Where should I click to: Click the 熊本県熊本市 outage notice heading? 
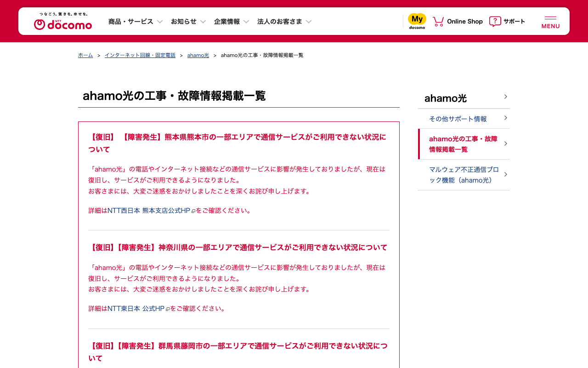coord(237,143)
